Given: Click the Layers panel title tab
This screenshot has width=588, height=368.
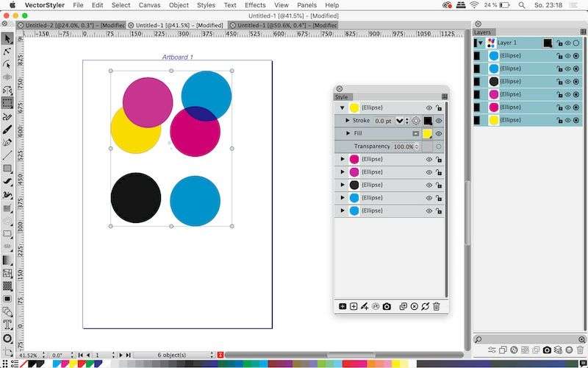Looking at the screenshot, I should pos(482,32).
